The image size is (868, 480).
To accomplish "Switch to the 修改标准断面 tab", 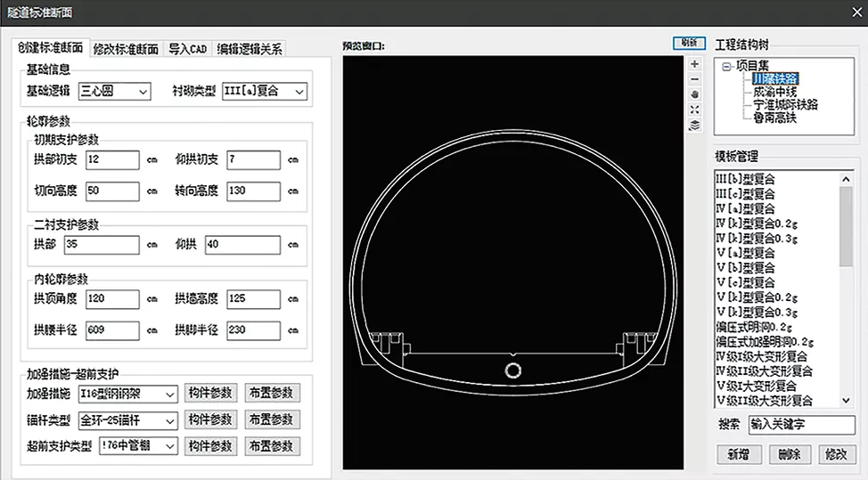I will pos(126,49).
